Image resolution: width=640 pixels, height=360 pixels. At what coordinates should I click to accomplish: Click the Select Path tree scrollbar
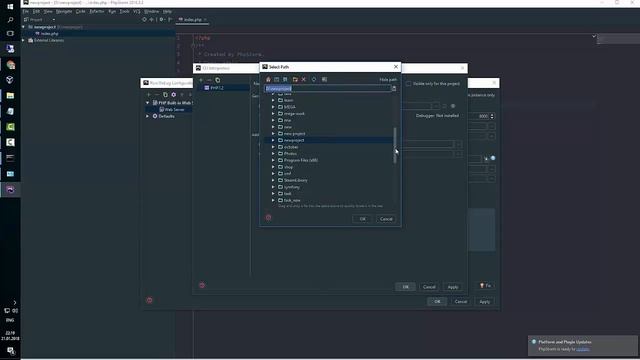(x=395, y=145)
